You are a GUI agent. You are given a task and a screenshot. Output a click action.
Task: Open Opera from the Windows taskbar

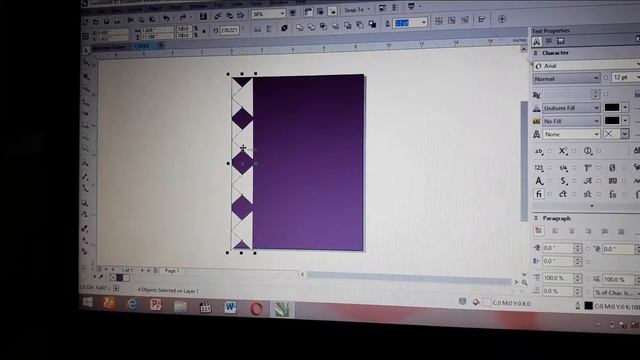tap(256, 309)
